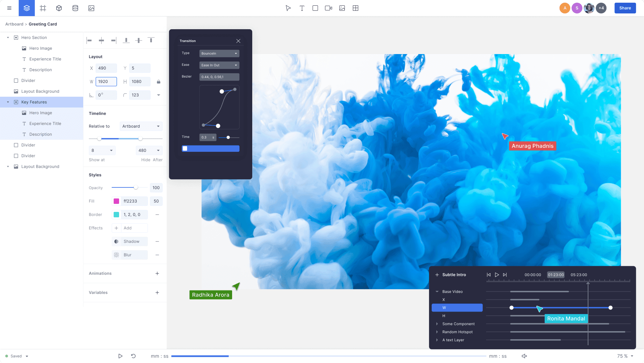
Task: Open the database icon in top bar
Action: tap(75, 8)
